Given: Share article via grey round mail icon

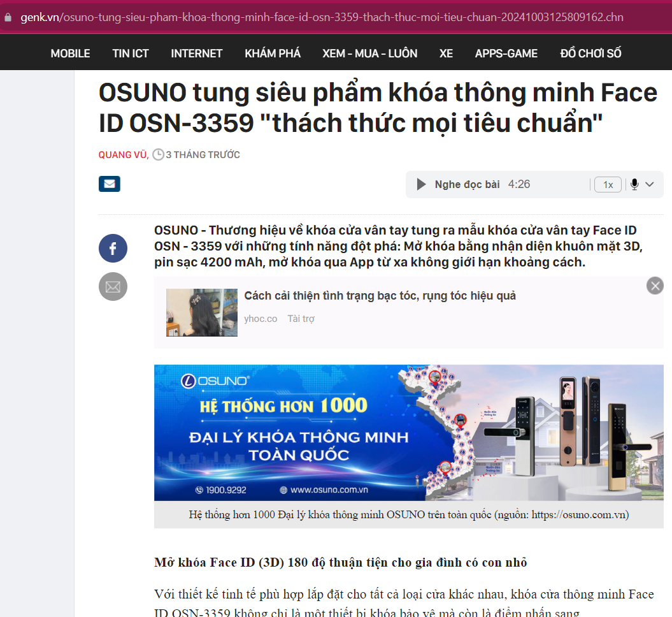Looking at the screenshot, I should click(x=113, y=286).
